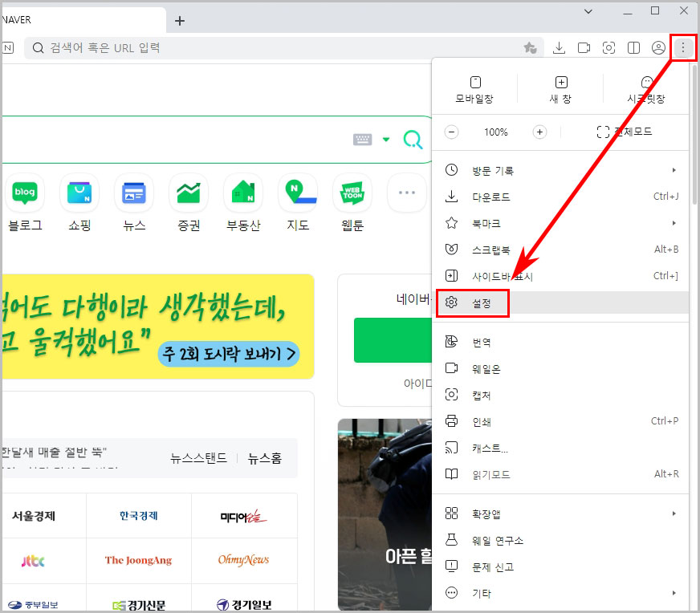Open the tab search chevron in title bar
Screen dimensions: 700x613
(588, 11)
